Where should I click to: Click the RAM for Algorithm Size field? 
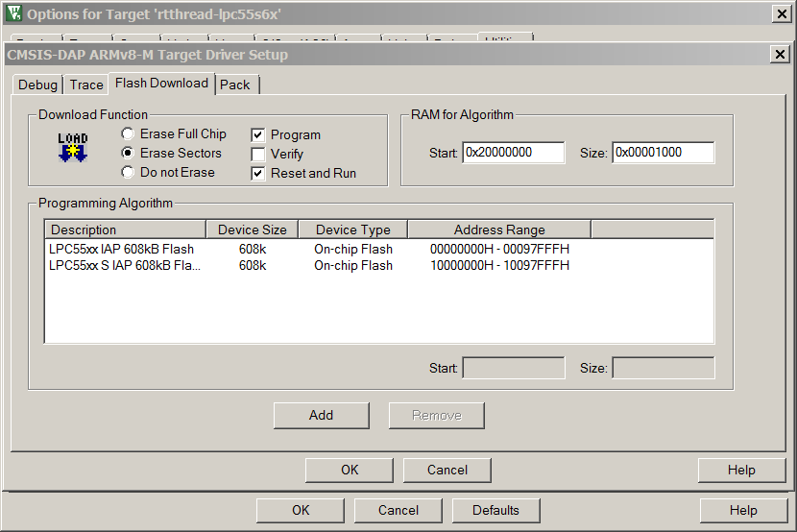pyautogui.click(x=663, y=153)
